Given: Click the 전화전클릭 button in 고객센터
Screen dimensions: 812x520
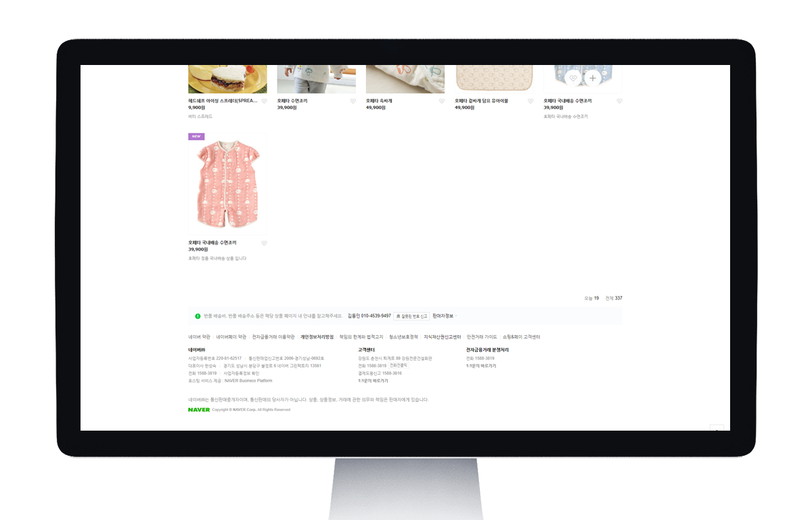Looking at the screenshot, I should click(x=399, y=366).
